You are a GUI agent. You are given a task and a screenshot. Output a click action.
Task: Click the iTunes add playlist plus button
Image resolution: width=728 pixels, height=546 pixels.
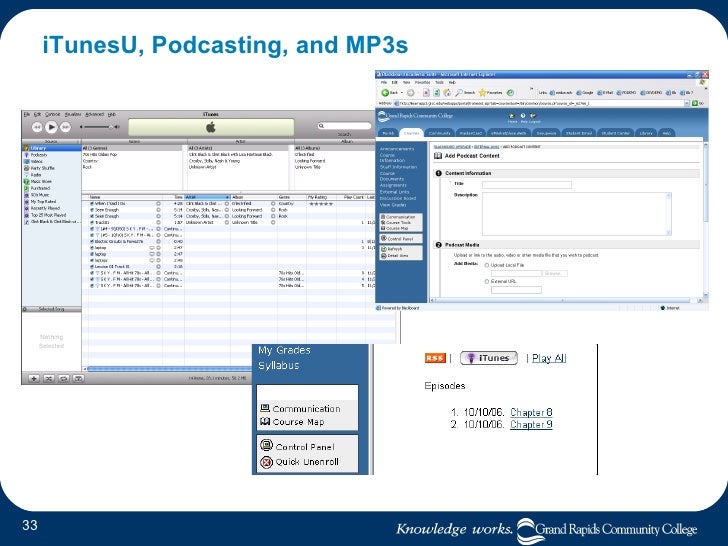[x=33, y=379]
